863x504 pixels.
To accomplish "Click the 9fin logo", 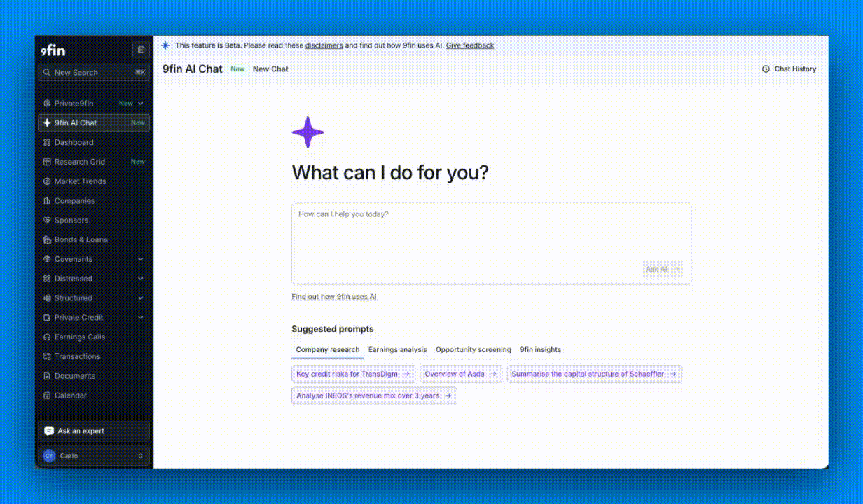I will pyautogui.click(x=53, y=50).
